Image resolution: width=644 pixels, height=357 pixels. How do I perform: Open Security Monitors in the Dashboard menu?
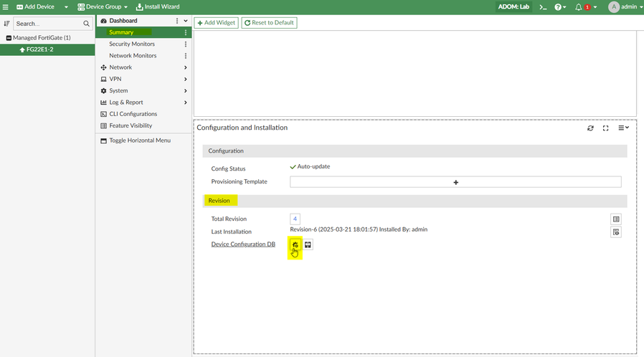(131, 44)
